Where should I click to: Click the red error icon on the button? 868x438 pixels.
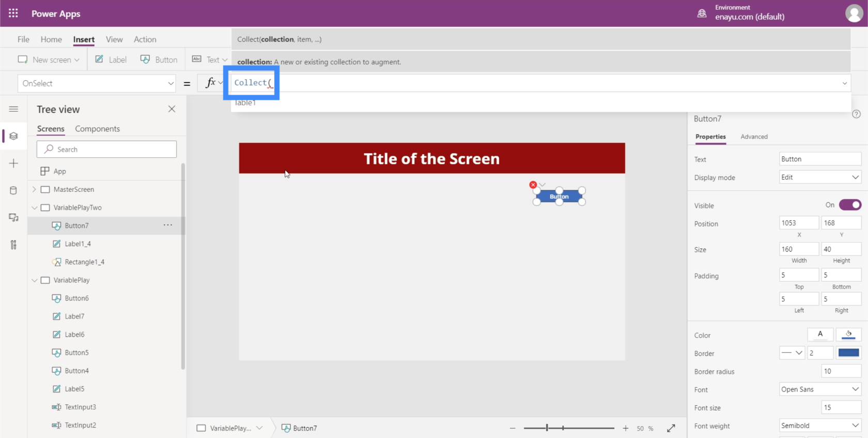tap(533, 185)
